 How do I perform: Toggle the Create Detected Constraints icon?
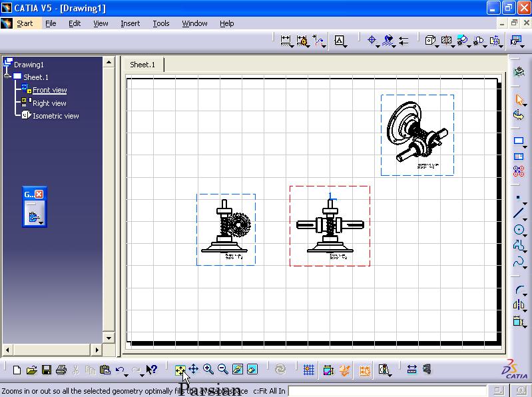click(345, 370)
